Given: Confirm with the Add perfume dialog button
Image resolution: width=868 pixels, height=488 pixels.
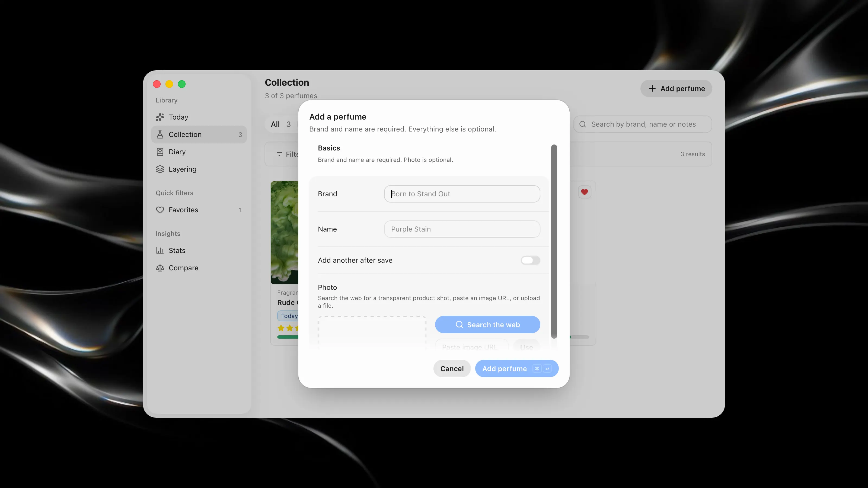Looking at the screenshot, I should click(x=517, y=368).
